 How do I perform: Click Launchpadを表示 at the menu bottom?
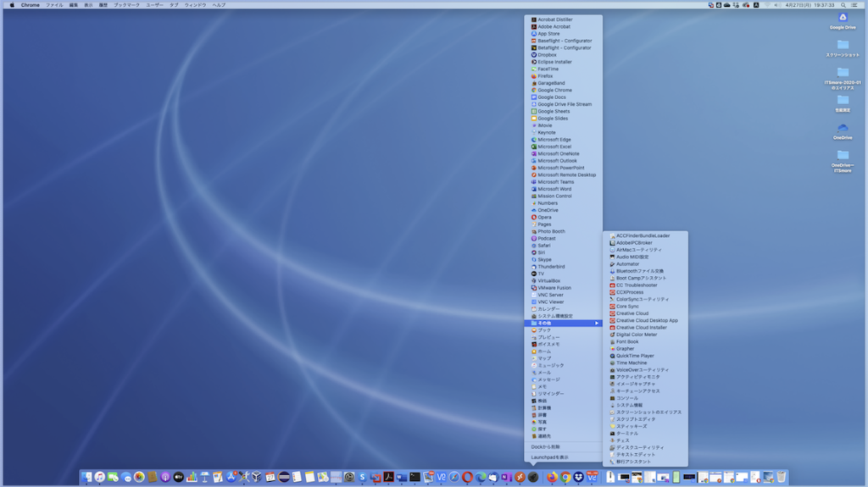click(x=549, y=457)
